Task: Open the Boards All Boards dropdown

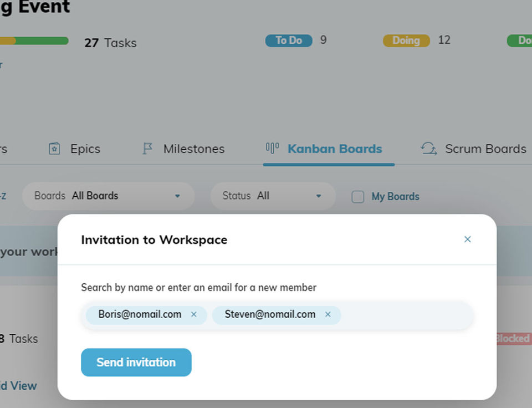Action: (x=108, y=196)
